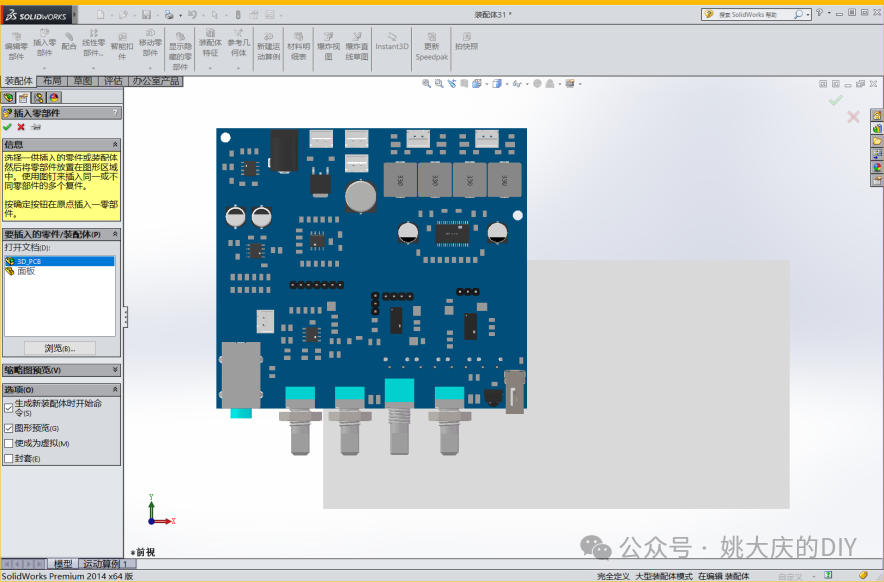This screenshot has width=884, height=582.
Task: Expand the 缩略图预览 section
Action: 115,370
